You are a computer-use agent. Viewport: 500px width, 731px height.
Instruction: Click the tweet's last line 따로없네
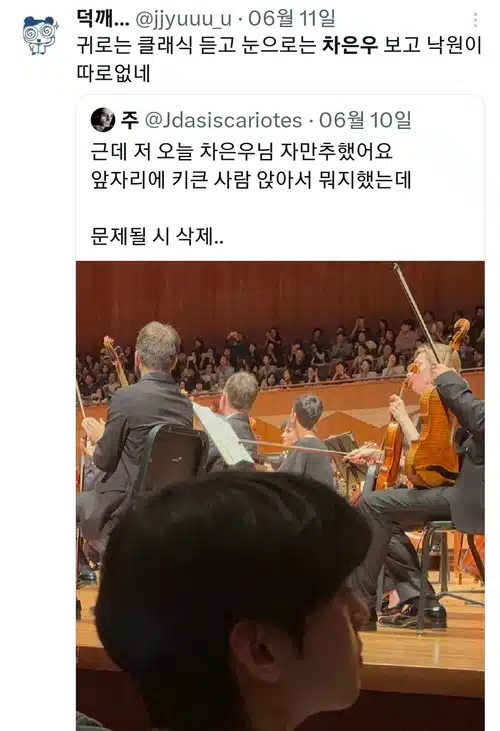113,73
